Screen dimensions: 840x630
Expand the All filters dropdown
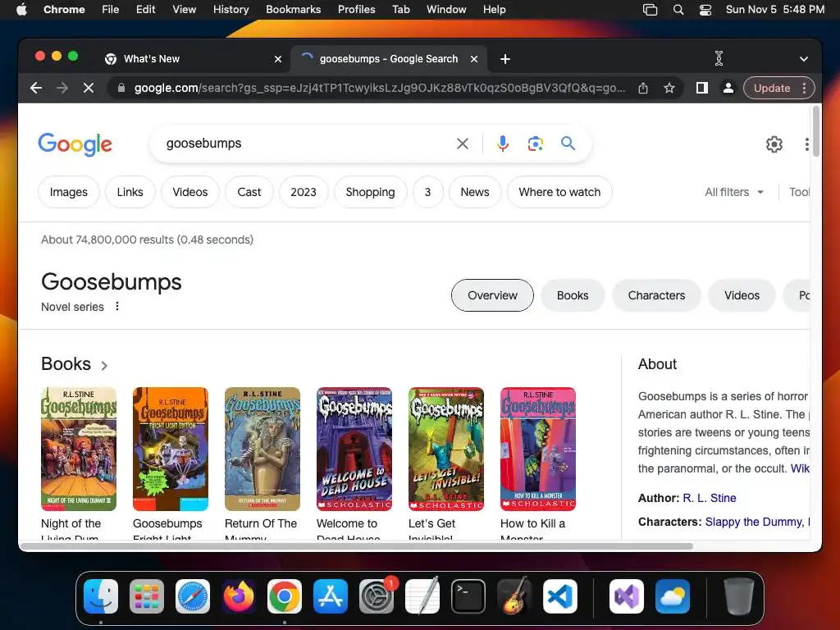pyautogui.click(x=734, y=192)
